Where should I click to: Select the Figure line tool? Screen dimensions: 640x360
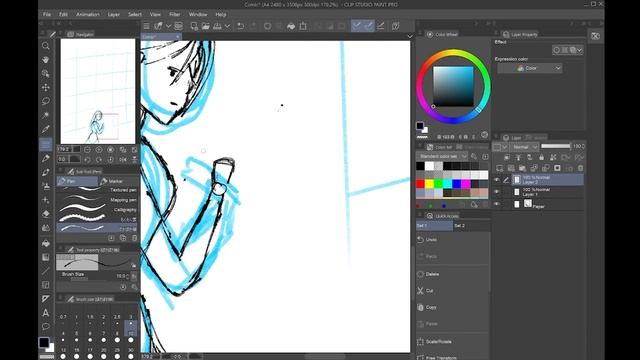[x=46, y=271]
